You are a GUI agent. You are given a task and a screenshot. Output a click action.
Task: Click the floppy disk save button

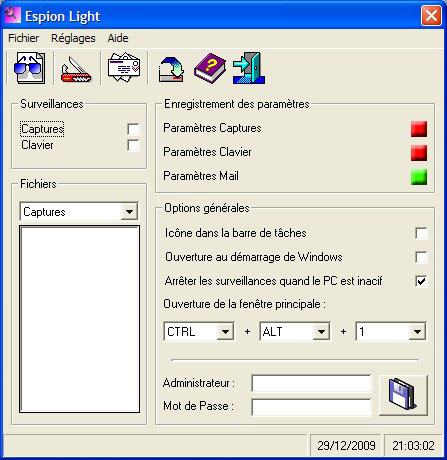pos(403,395)
